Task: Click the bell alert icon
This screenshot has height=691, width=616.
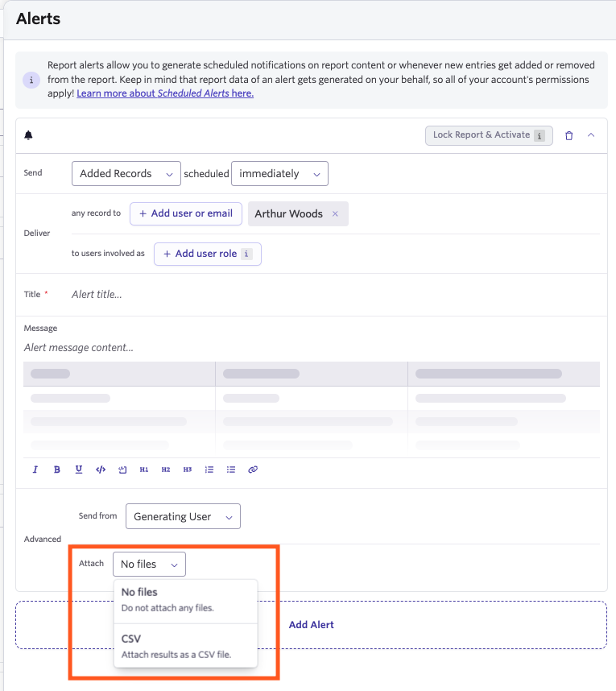Action: (28, 135)
